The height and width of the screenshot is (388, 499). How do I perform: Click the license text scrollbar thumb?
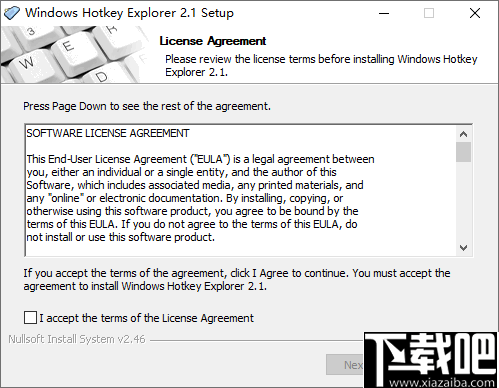(463, 152)
